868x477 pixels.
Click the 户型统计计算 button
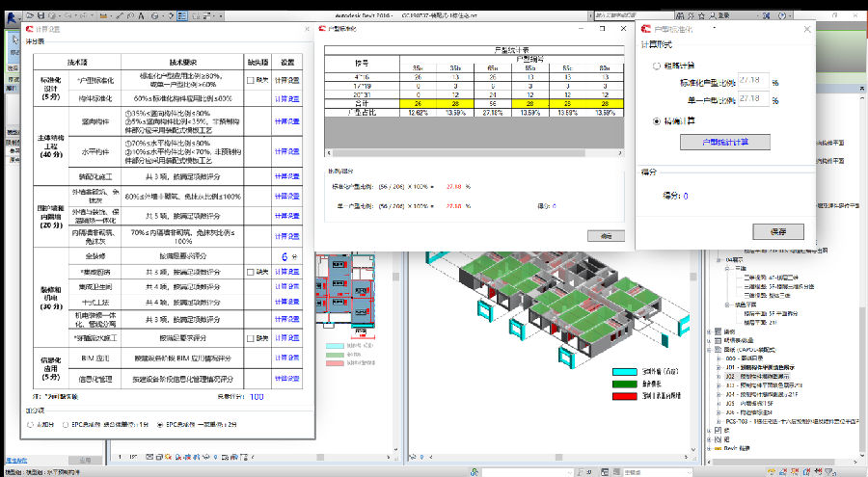pos(726,142)
